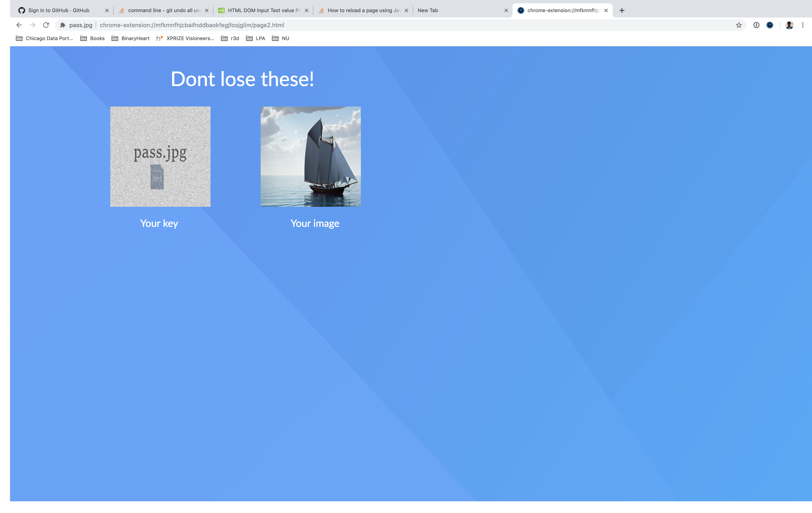Select the pass.jpg key image
Image resolution: width=812 pixels, height=513 pixels.
(x=160, y=156)
